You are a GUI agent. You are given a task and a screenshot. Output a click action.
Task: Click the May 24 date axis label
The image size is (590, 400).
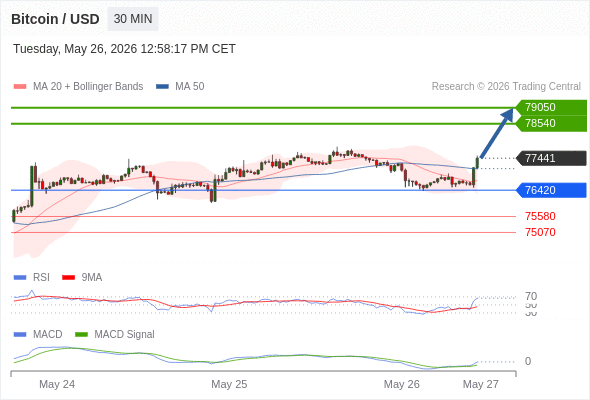(57, 384)
